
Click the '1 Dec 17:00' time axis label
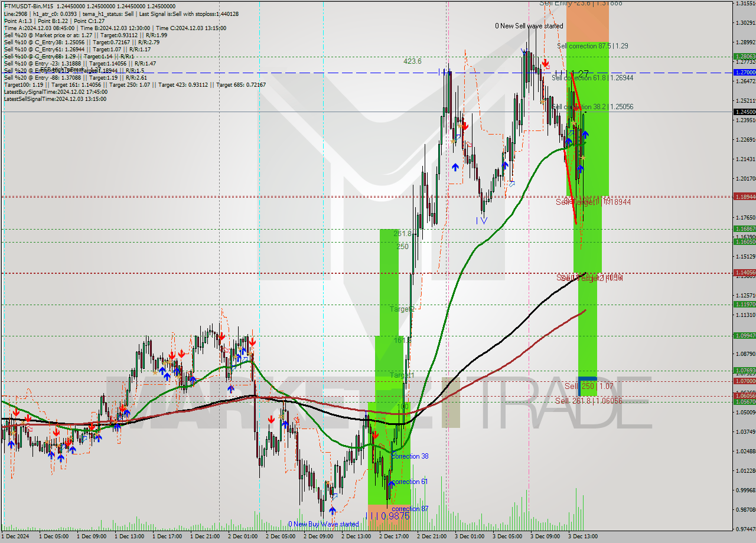[x=167, y=537]
